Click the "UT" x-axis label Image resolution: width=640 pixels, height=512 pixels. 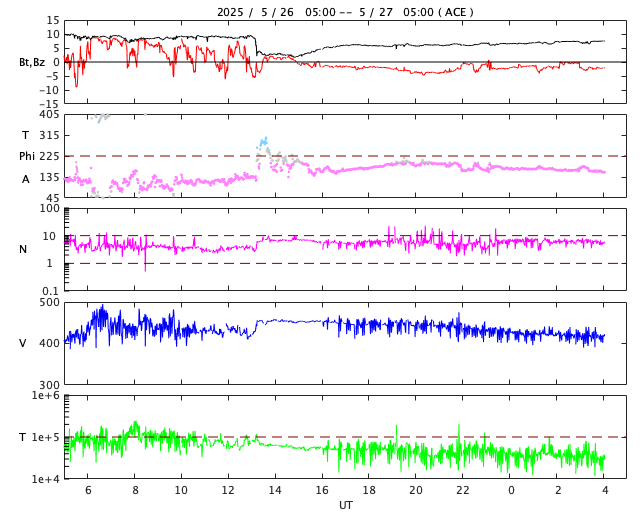pyautogui.click(x=345, y=505)
